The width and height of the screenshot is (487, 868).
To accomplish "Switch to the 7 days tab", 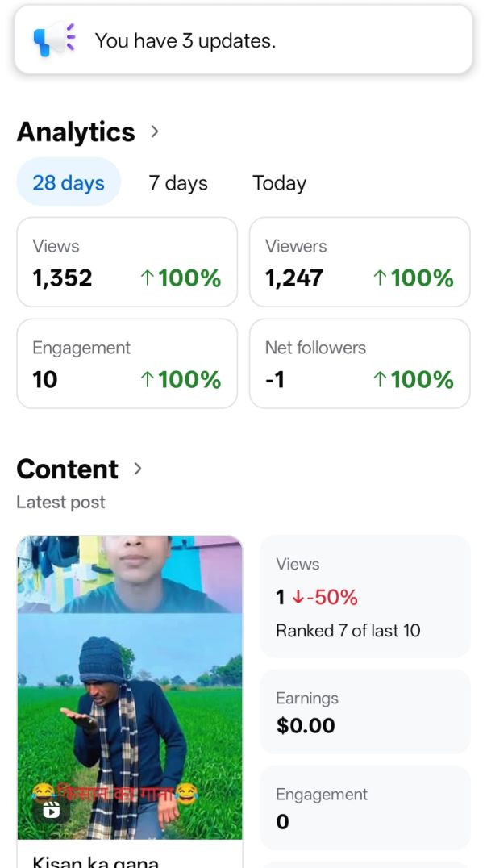I will (178, 183).
